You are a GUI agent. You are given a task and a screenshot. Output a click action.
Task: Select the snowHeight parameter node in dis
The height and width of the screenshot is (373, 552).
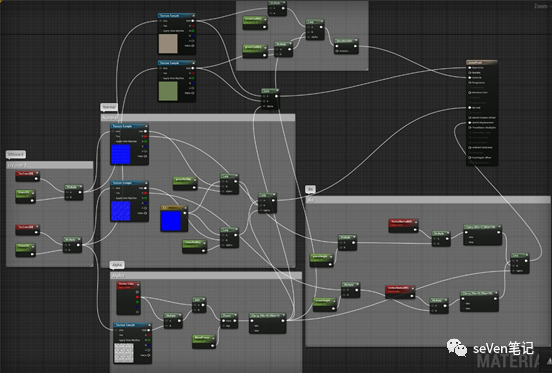tap(325, 304)
